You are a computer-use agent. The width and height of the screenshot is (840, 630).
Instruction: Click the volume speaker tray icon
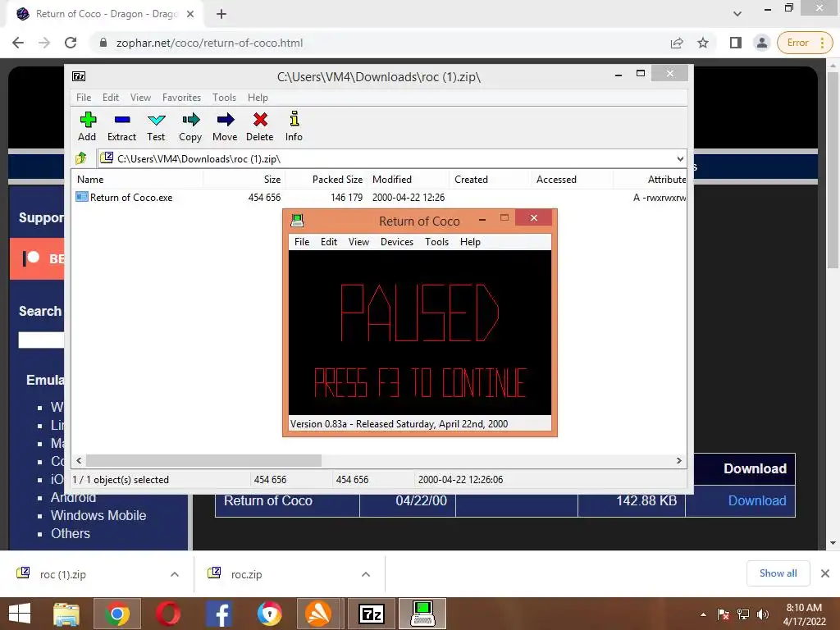762,614
